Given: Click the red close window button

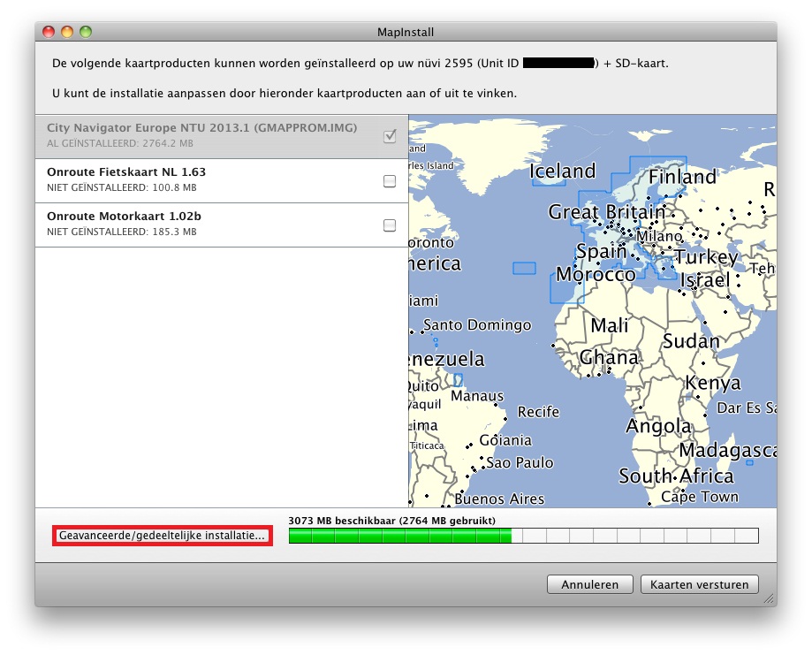Looking at the screenshot, I should click(x=49, y=32).
